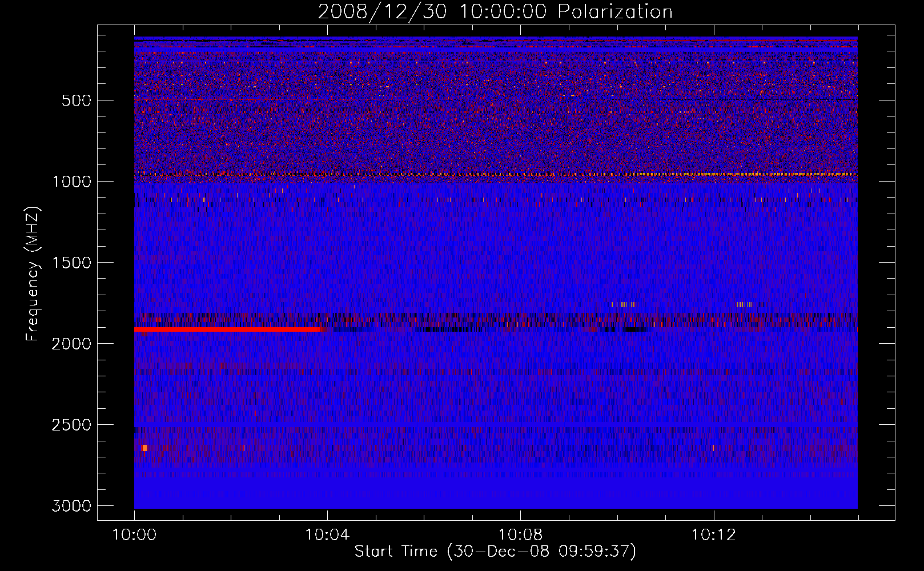Click the orange spot near 2650 MHz at 10:00
924x571 pixels.
tap(144, 448)
